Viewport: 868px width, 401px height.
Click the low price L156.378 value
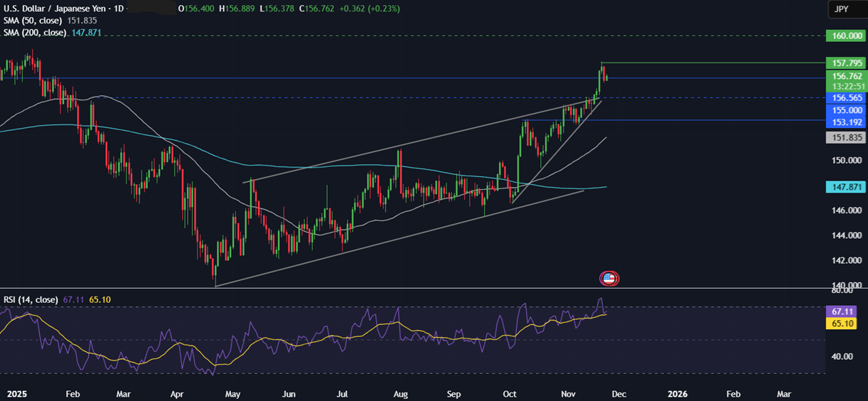pyautogui.click(x=277, y=9)
